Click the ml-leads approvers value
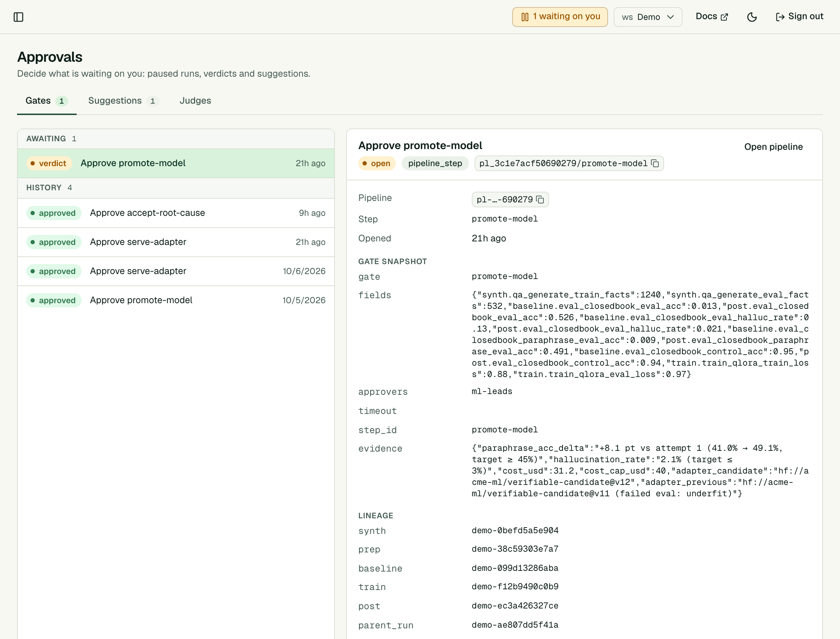Image resolution: width=840 pixels, height=639 pixels. click(492, 391)
